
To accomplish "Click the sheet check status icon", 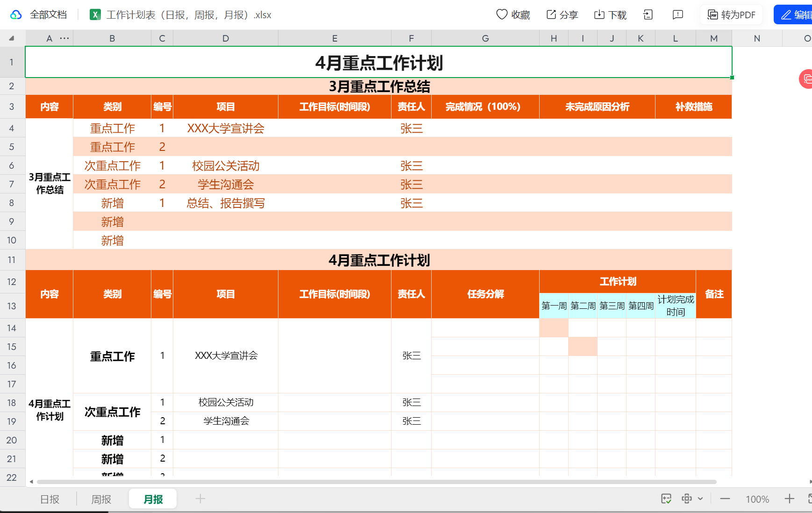I will [667, 499].
